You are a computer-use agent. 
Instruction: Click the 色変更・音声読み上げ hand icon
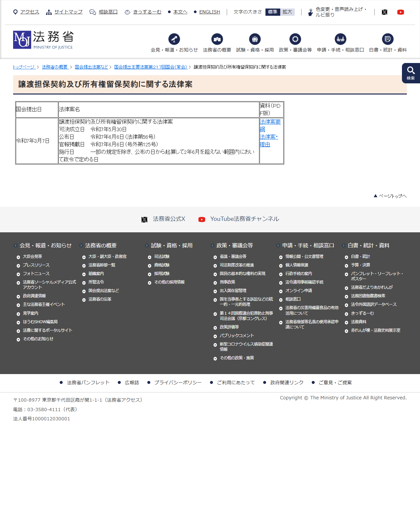tap(310, 12)
